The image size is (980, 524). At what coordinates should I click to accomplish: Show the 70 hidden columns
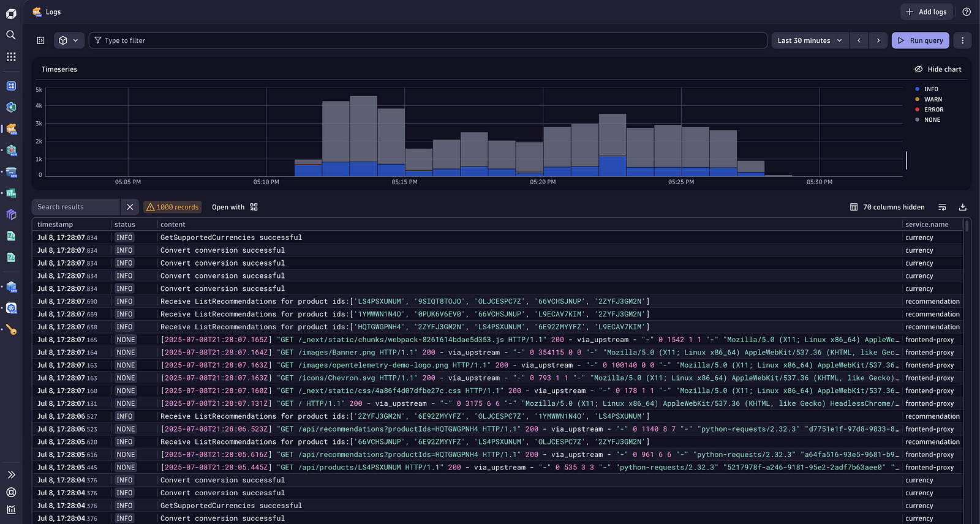click(x=888, y=207)
